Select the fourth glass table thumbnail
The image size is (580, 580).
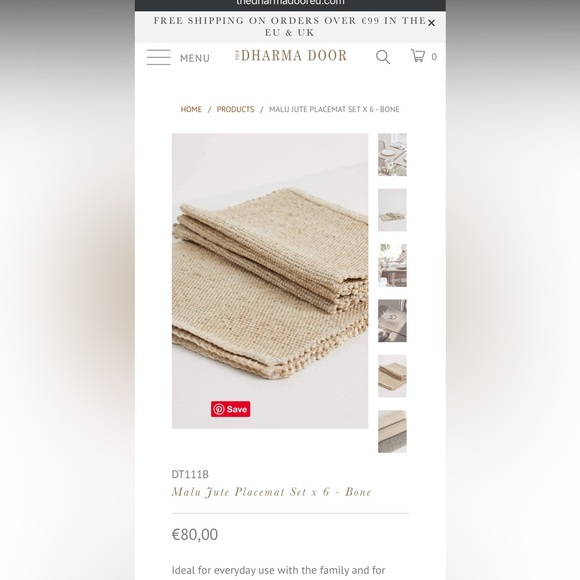[x=392, y=321]
